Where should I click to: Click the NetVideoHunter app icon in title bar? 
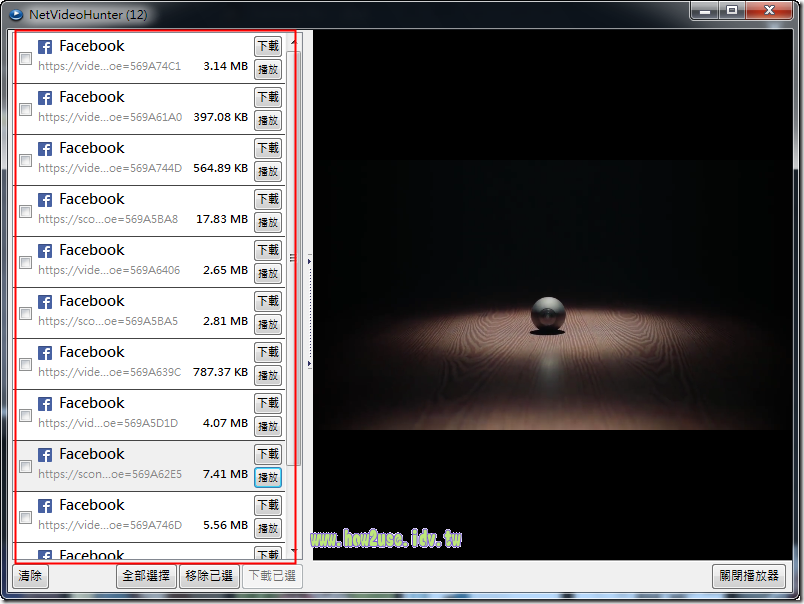pos(15,12)
